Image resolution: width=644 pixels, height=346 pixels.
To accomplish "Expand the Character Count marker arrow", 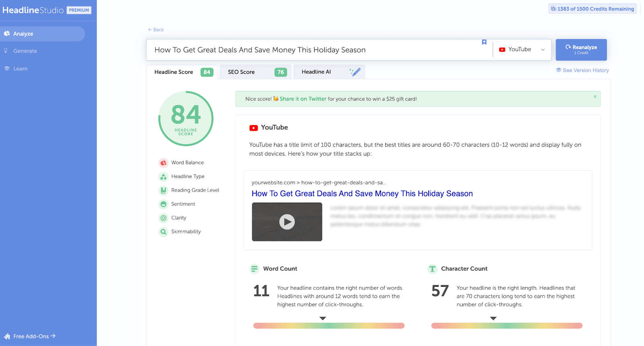I will pos(493,318).
